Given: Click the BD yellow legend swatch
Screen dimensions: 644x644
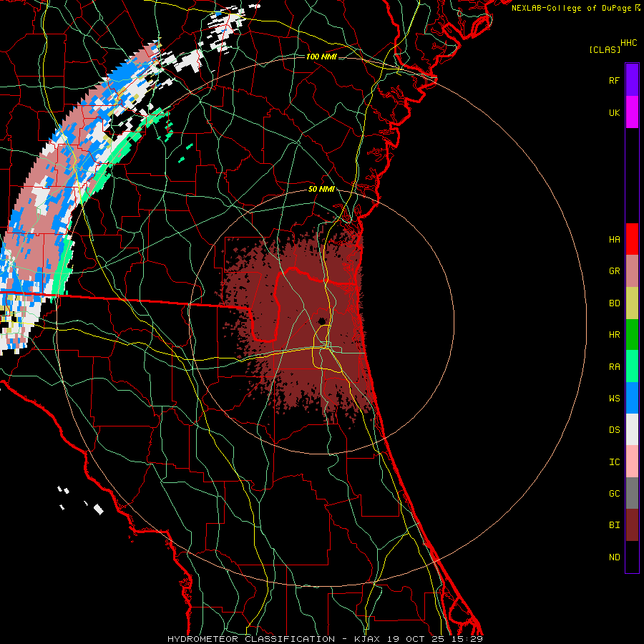Looking at the screenshot, I should pyautogui.click(x=632, y=303).
